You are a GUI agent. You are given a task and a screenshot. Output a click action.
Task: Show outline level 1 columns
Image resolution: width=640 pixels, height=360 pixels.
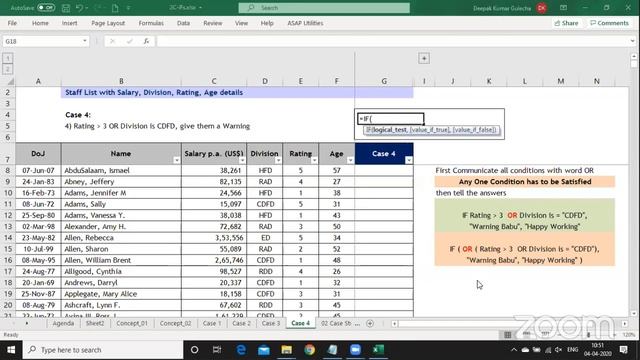pos(7,58)
